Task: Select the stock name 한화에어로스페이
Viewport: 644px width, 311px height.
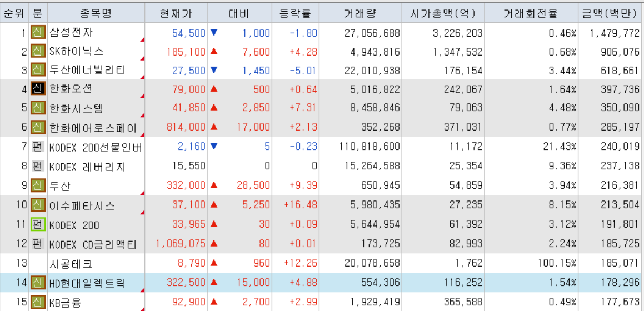Action: 93,128
